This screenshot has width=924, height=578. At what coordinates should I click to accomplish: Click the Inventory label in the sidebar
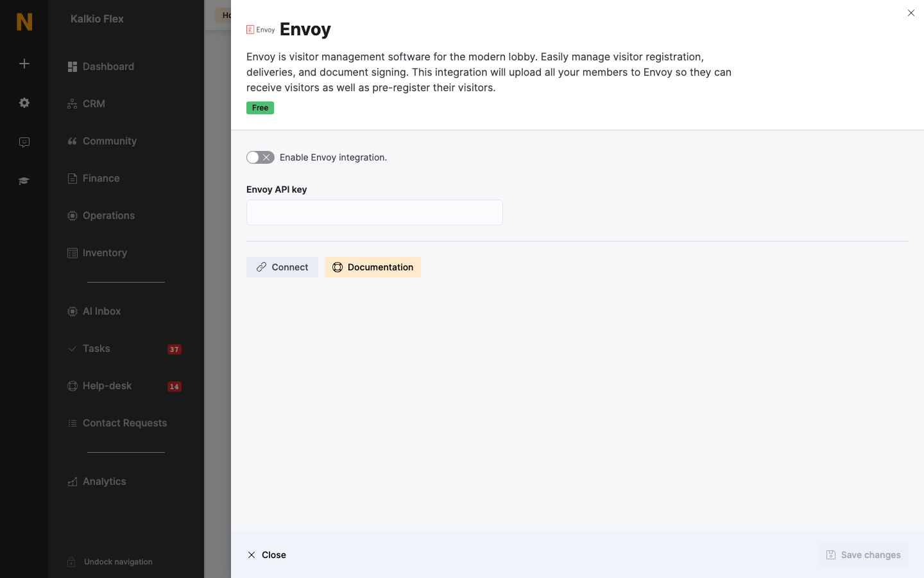[x=105, y=253]
